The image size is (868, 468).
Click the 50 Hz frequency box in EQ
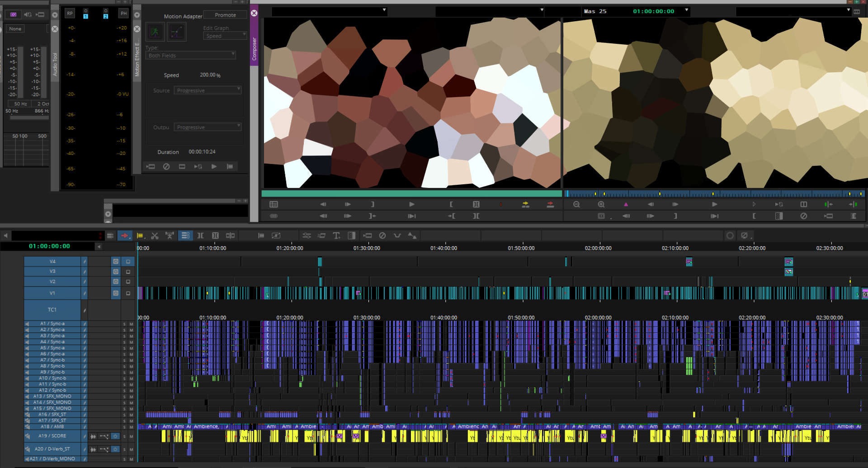pos(20,103)
